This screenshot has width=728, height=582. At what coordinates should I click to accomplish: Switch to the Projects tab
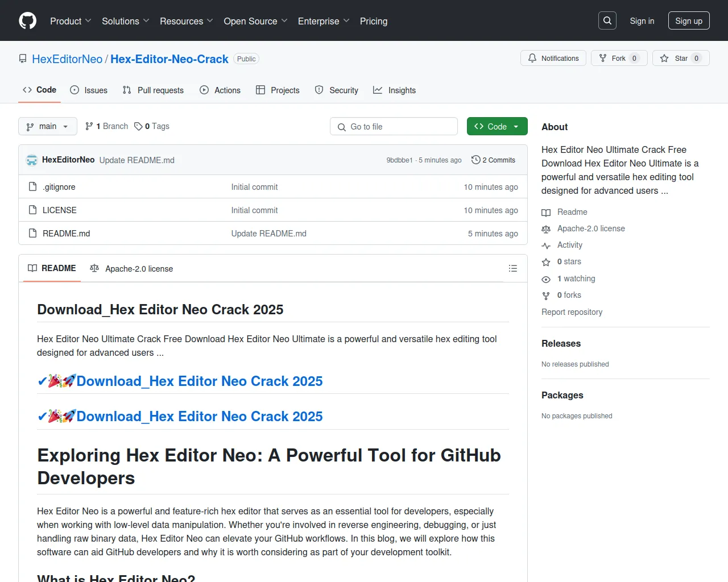(x=278, y=90)
